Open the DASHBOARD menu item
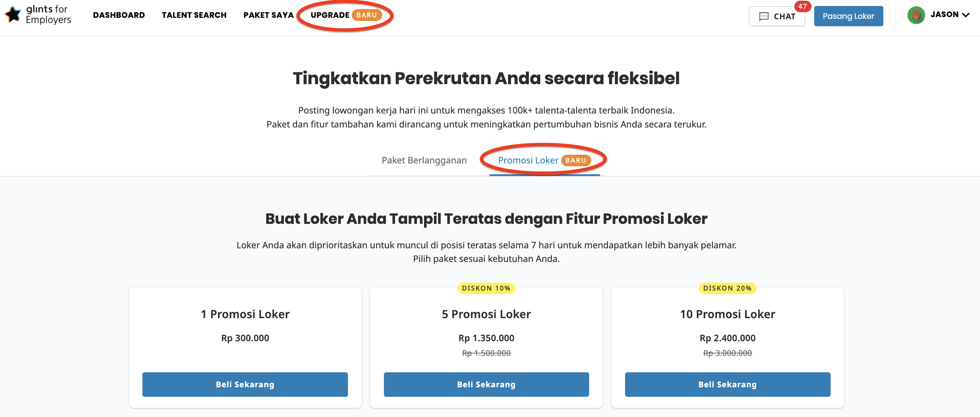Screen dimensions: 980x417 pyautogui.click(x=119, y=15)
